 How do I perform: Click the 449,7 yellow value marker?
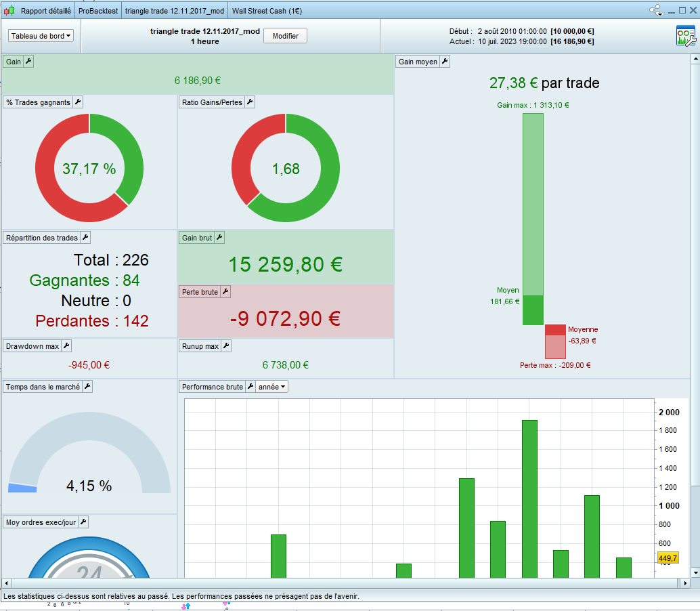(x=668, y=557)
